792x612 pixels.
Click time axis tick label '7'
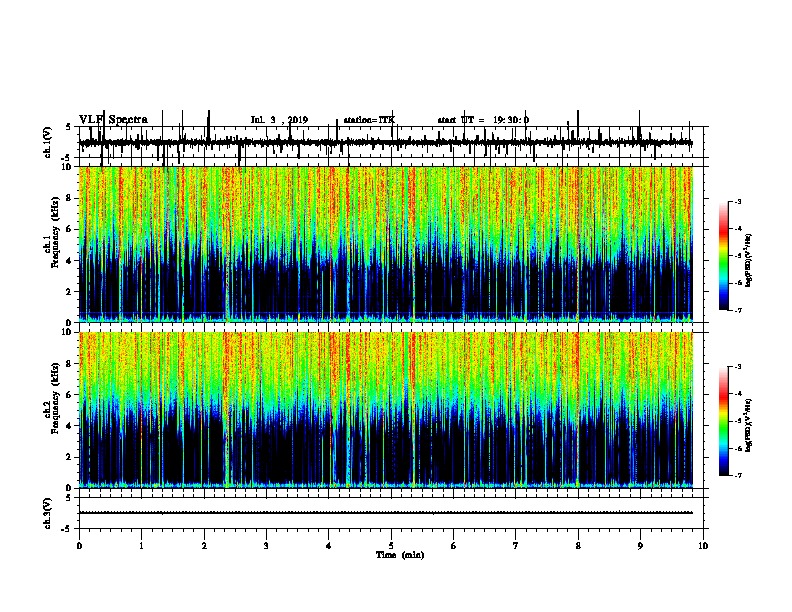(516, 546)
